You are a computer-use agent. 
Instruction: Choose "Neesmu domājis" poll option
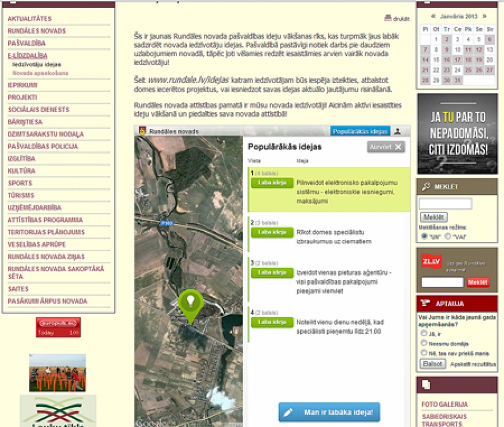(x=423, y=343)
